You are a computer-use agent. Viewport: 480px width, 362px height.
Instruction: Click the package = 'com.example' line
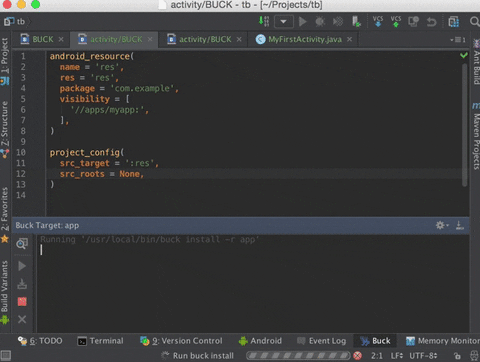pyautogui.click(x=119, y=89)
